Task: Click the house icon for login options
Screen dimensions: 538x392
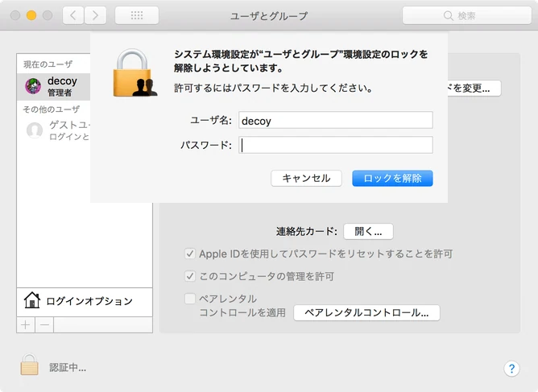Action: [32, 300]
